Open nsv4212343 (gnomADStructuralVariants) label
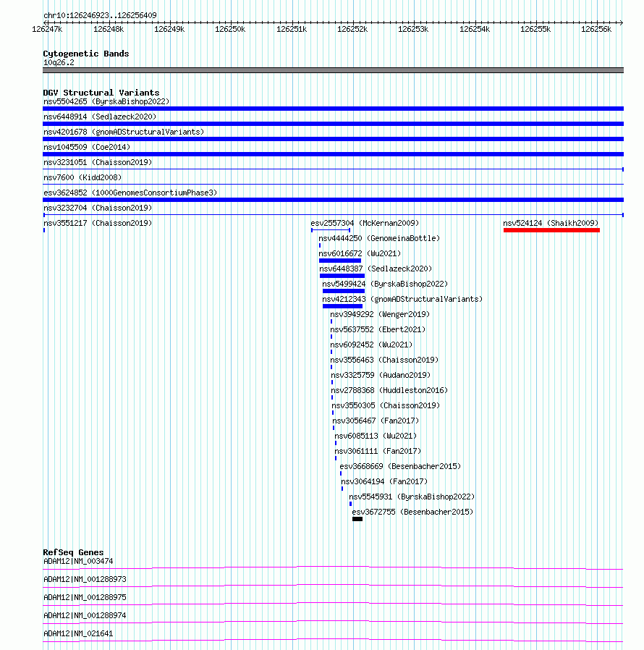This screenshot has width=644, height=650. (402, 299)
